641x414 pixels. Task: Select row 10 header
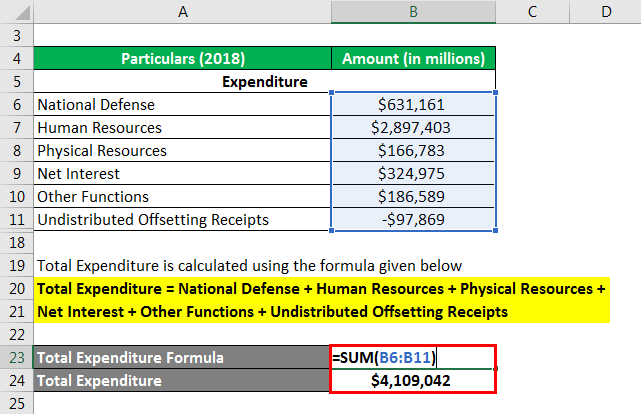(x=17, y=197)
